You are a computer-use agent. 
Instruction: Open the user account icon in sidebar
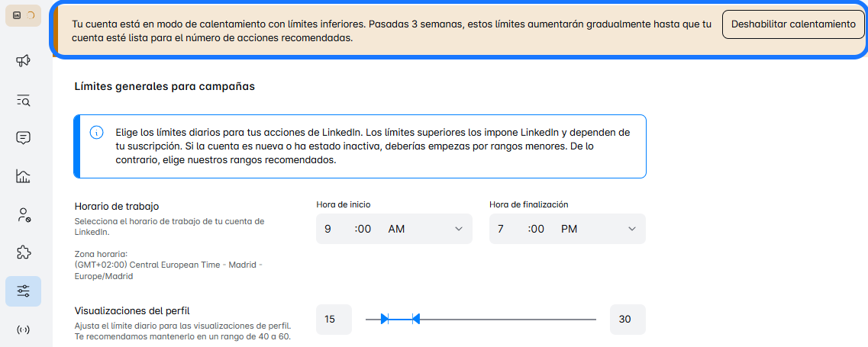pyautogui.click(x=23, y=215)
